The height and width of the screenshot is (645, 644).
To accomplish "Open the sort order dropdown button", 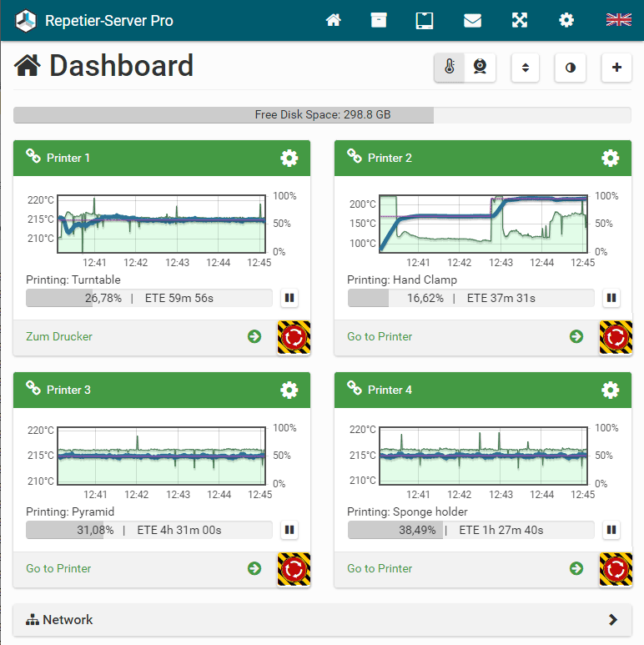I will [x=526, y=68].
